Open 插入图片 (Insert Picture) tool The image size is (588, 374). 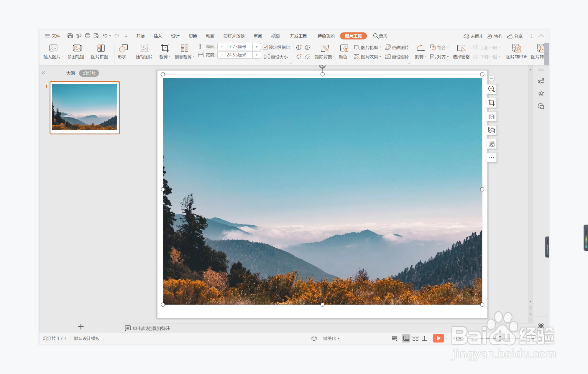coord(53,52)
